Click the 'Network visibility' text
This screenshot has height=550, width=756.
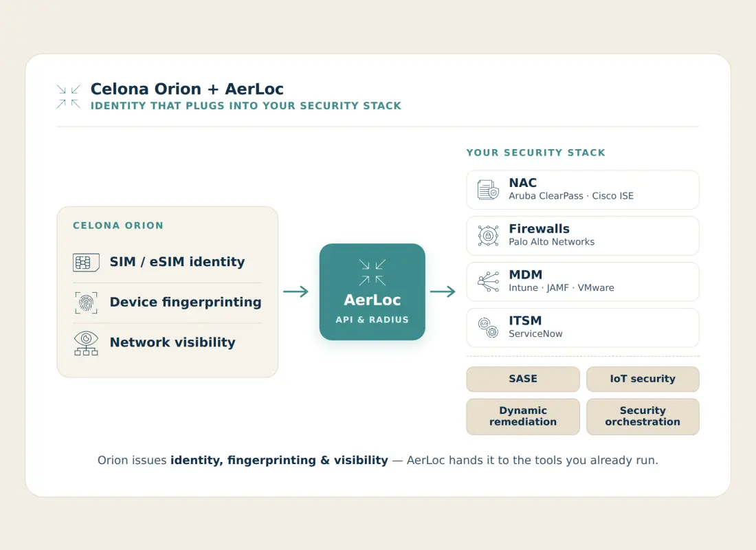[x=173, y=342]
